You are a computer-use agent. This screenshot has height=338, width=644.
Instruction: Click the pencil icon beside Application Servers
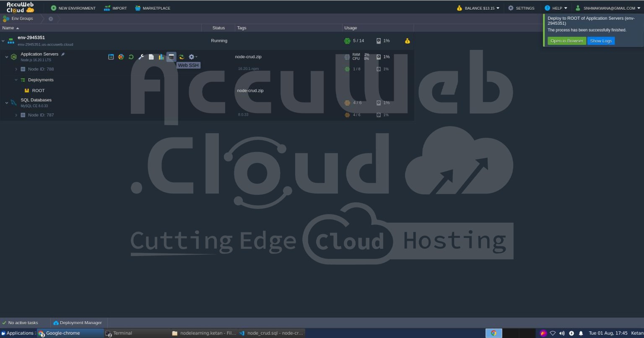coord(63,54)
